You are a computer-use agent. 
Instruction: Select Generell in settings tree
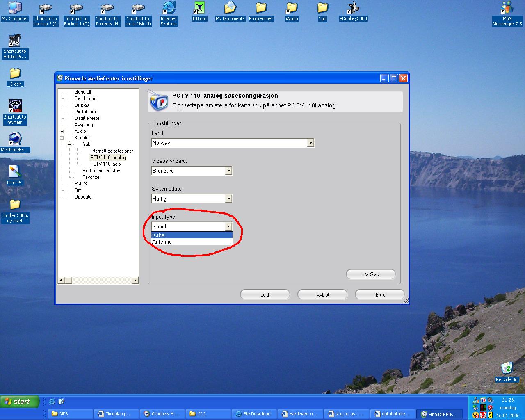click(x=83, y=92)
